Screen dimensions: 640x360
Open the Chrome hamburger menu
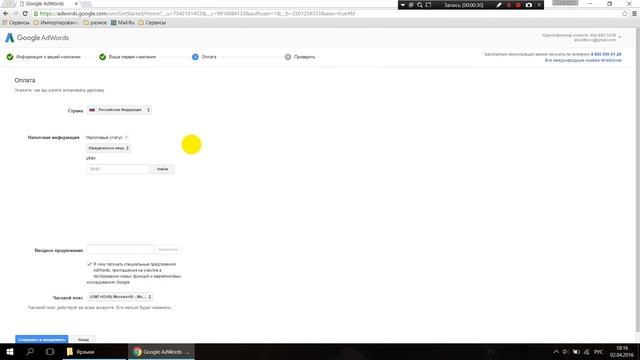click(634, 13)
